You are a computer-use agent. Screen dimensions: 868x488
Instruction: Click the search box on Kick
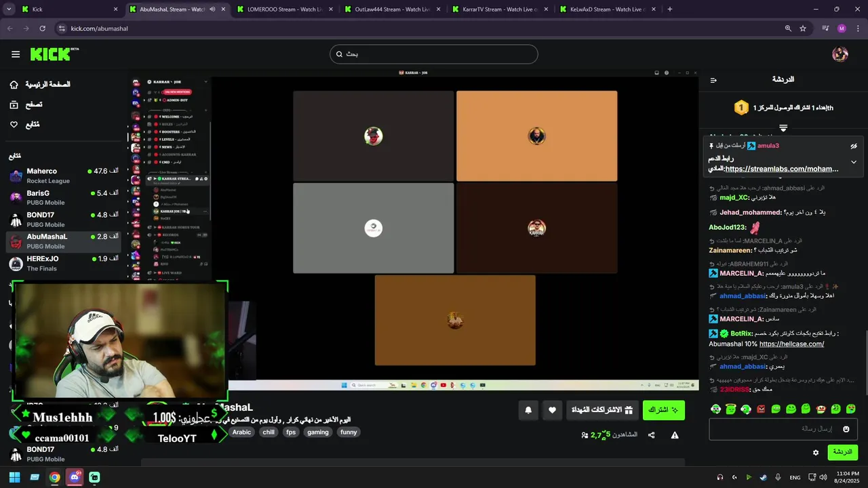(434, 54)
